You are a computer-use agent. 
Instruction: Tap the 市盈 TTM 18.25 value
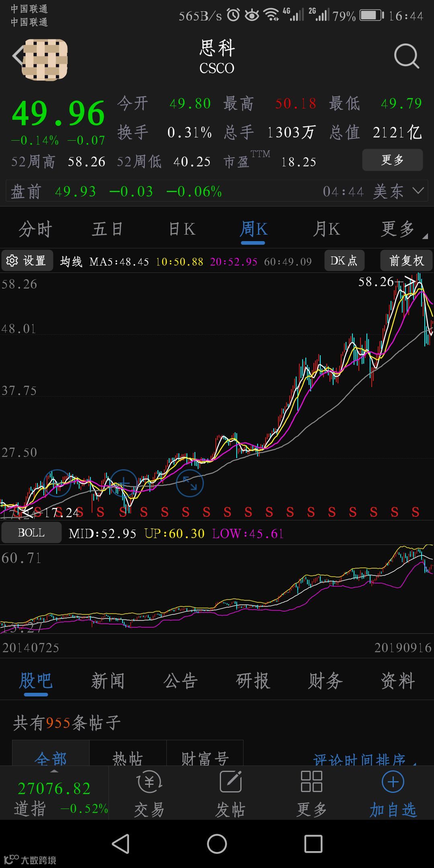click(x=299, y=162)
